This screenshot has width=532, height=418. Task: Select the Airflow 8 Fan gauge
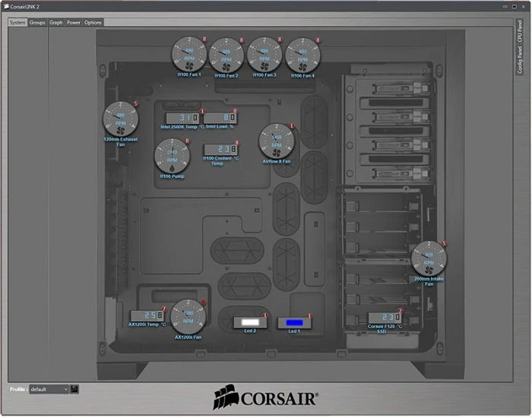[x=277, y=141]
